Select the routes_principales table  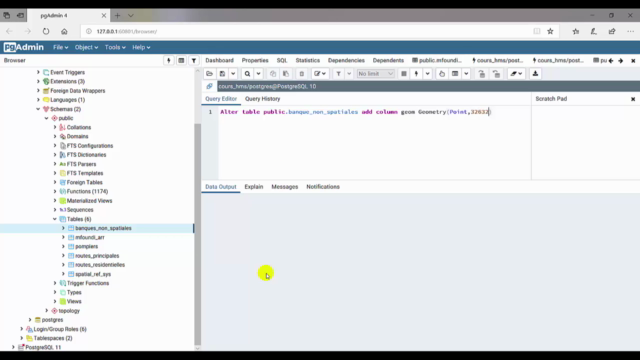[x=97, y=256]
